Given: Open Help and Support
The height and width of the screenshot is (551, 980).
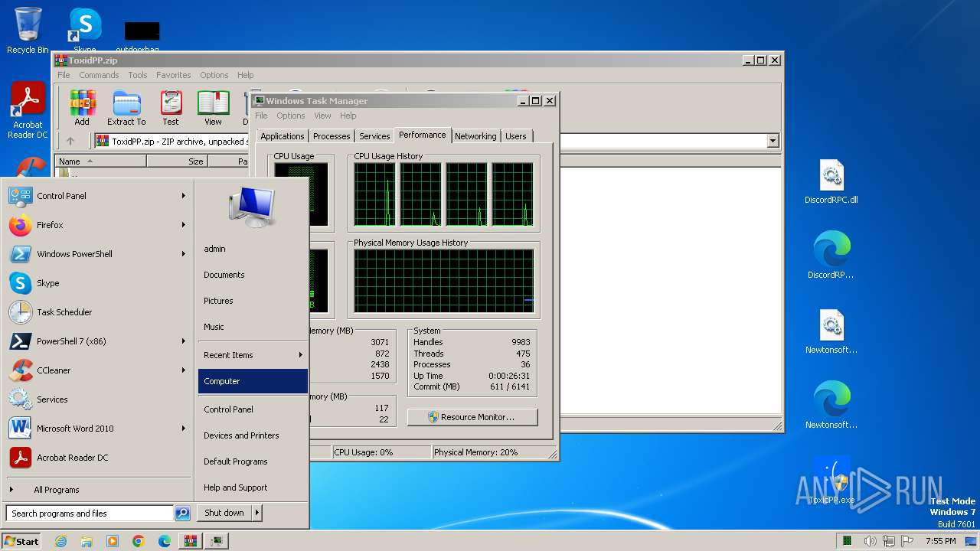Looking at the screenshot, I should [253, 487].
